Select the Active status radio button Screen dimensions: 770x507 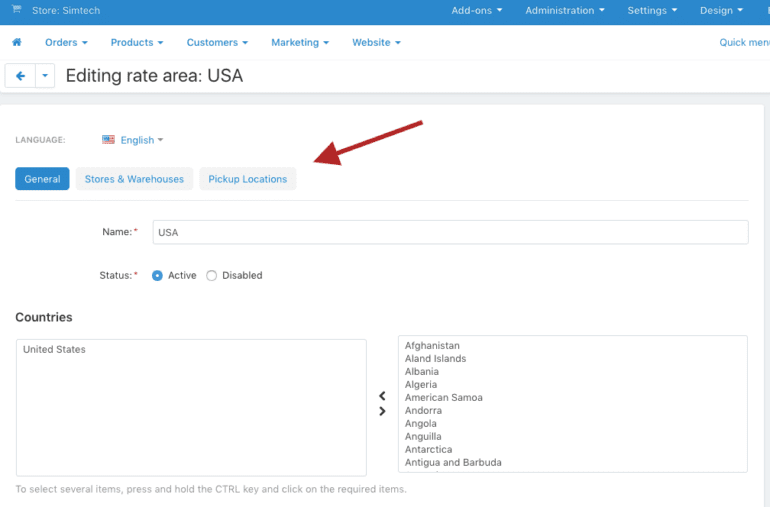(157, 276)
